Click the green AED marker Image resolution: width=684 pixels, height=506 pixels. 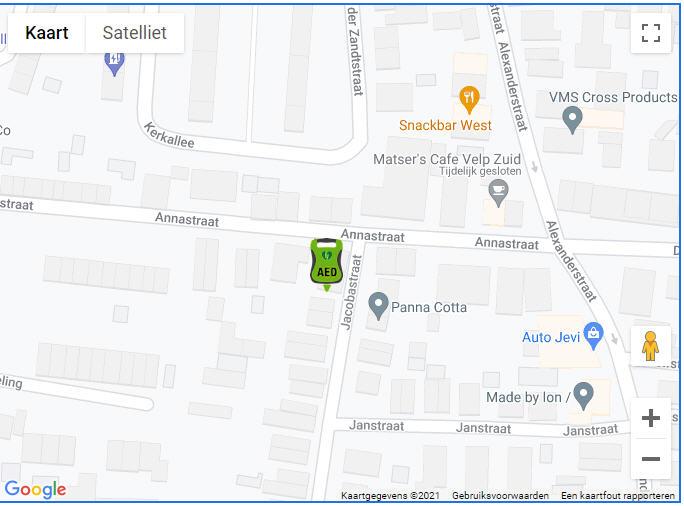click(326, 264)
